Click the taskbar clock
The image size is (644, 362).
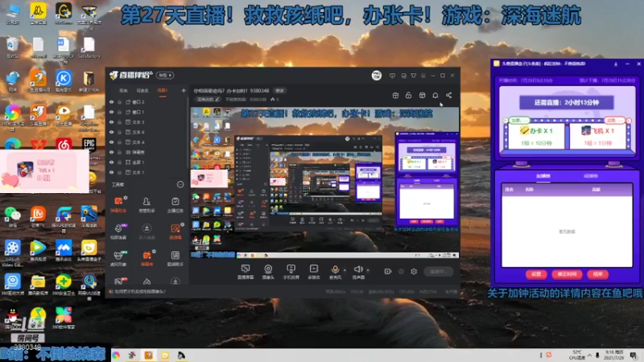point(614,355)
